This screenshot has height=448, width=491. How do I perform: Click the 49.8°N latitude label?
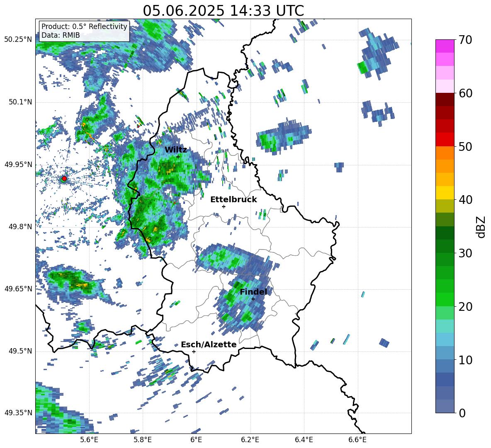tap(20, 226)
